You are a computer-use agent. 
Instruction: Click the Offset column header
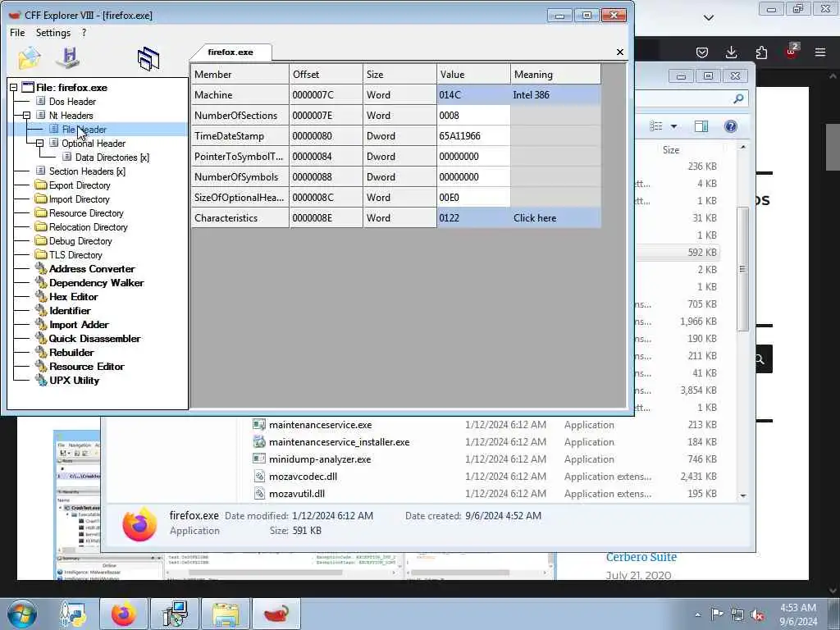(326, 75)
